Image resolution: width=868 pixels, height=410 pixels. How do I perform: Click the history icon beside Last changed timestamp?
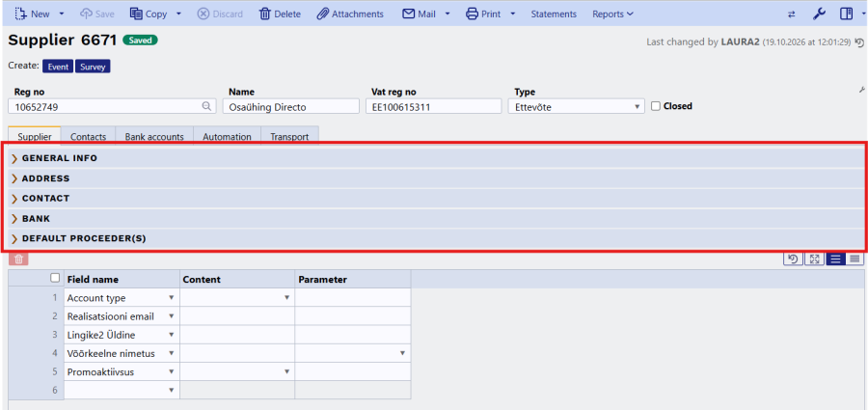tap(858, 41)
